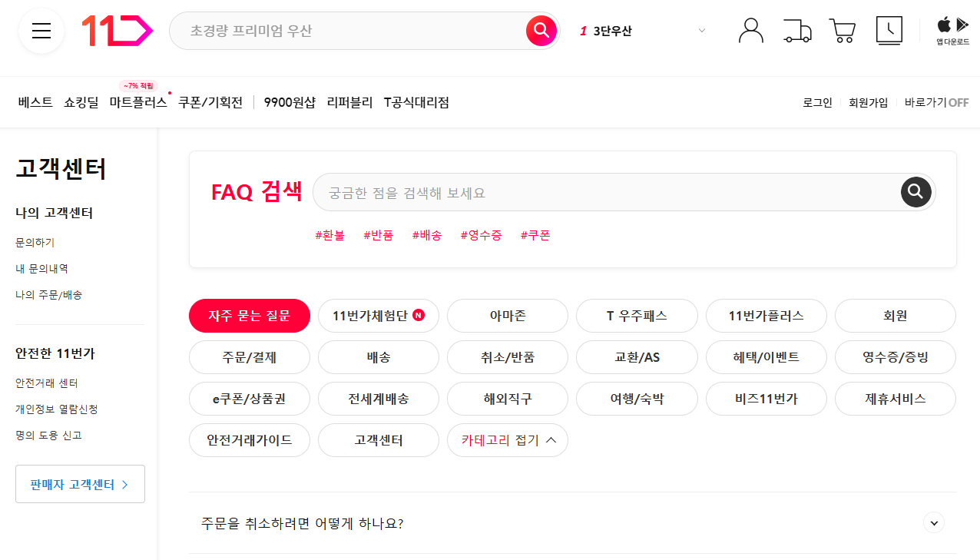Expand the order cancellation question chevron
This screenshot has width=980, height=560.
(x=934, y=523)
